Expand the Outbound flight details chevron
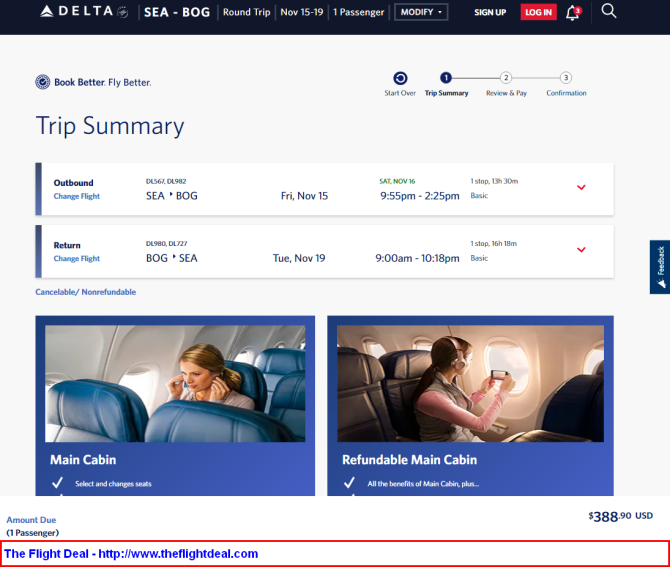The height and width of the screenshot is (567, 670). [581, 187]
